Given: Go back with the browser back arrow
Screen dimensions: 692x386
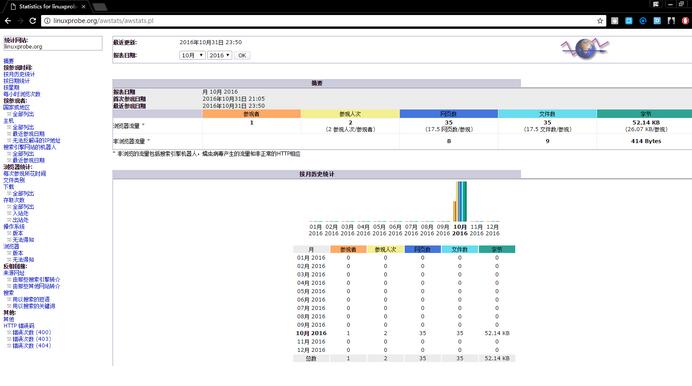Looking at the screenshot, I should click(x=8, y=21).
